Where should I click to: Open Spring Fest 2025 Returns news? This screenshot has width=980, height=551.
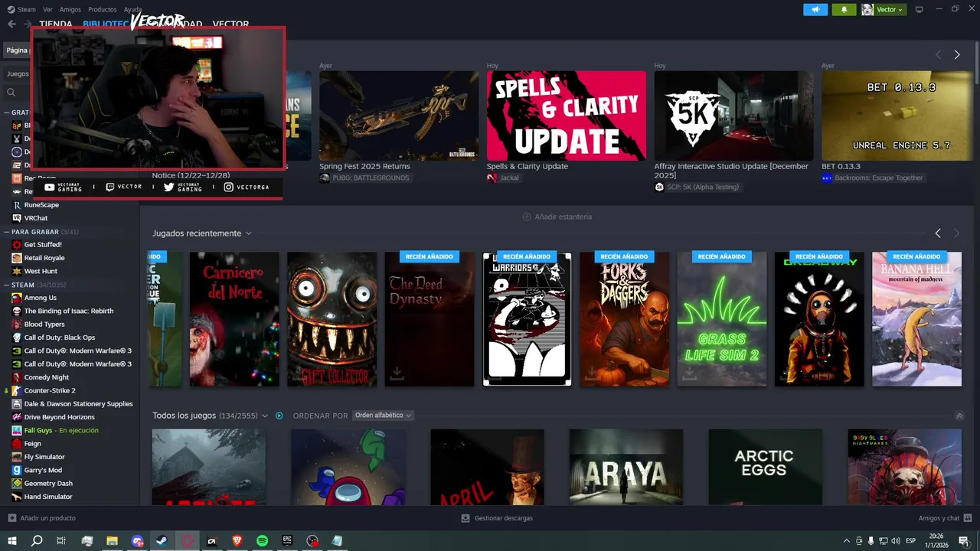(399, 116)
